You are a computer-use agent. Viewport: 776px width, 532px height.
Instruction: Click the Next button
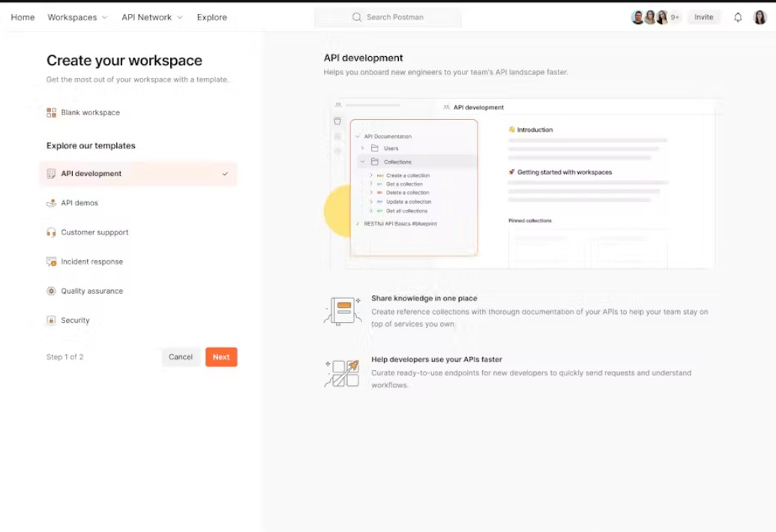[221, 357]
